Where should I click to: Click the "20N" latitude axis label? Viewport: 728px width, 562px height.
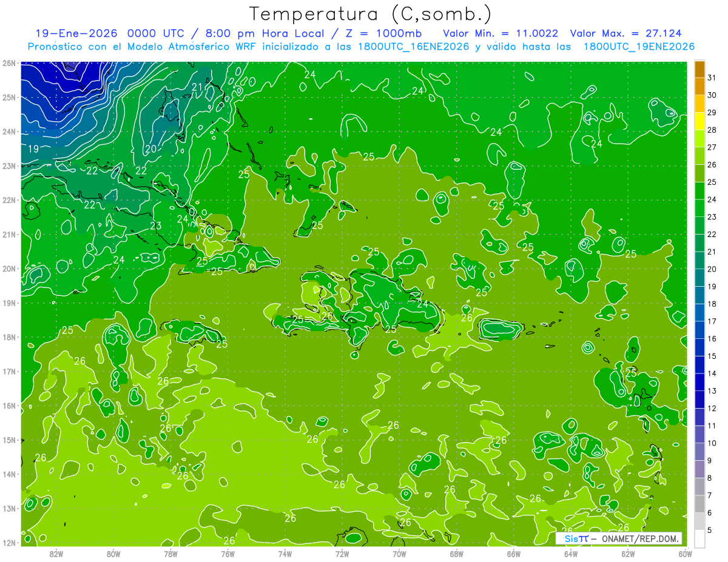8,269
